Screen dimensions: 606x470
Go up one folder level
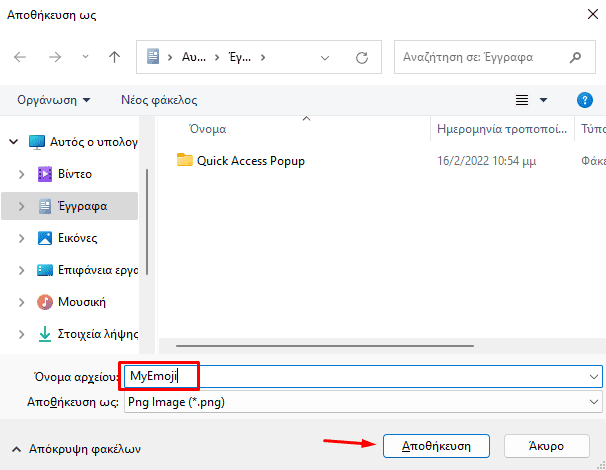coord(114,57)
